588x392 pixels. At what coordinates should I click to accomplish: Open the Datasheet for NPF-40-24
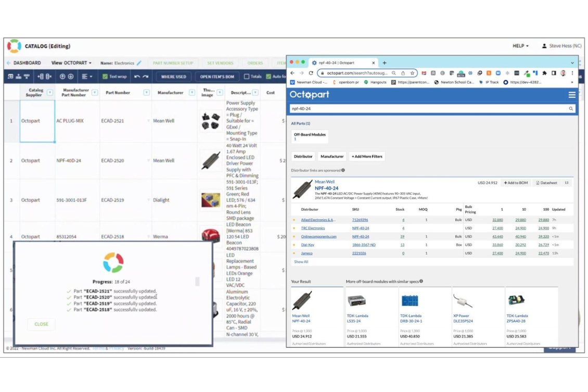click(546, 183)
